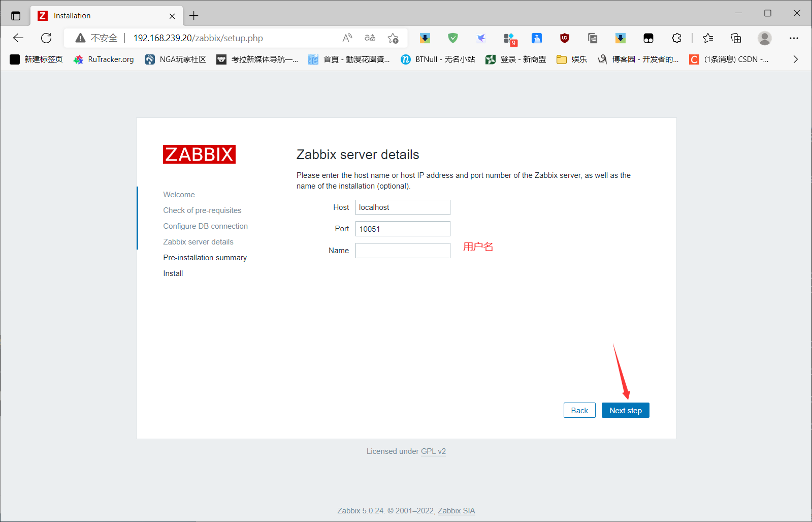The width and height of the screenshot is (812, 522).
Task: Click the user profile avatar
Action: [764, 38]
